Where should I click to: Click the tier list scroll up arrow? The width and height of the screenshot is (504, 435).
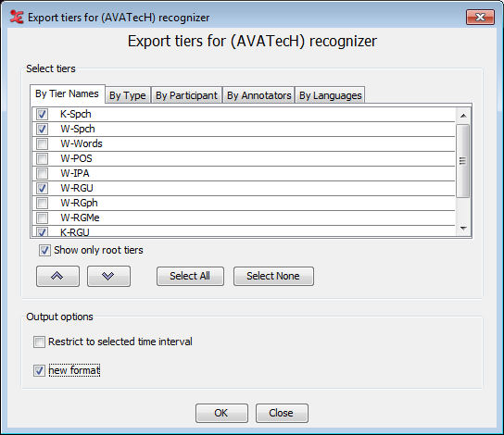coord(463,116)
